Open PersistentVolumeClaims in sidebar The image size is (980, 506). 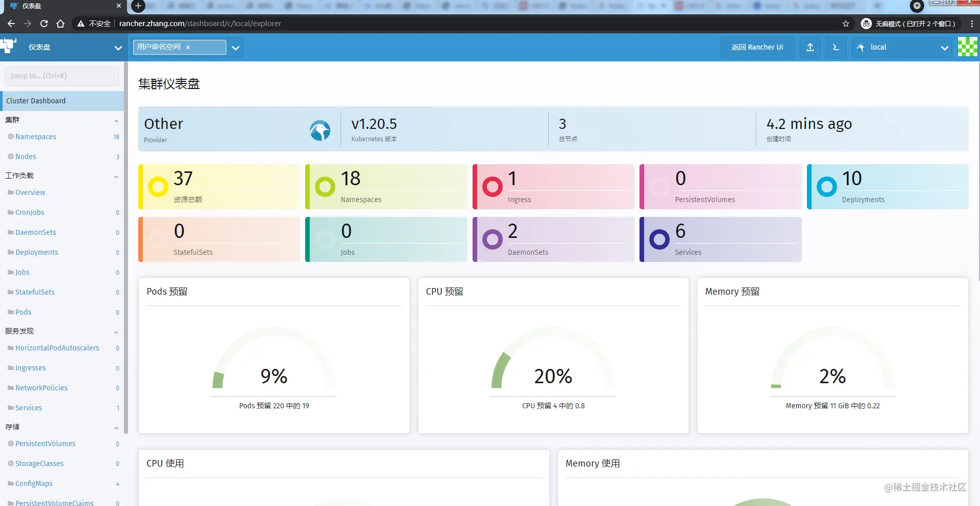click(x=54, y=502)
